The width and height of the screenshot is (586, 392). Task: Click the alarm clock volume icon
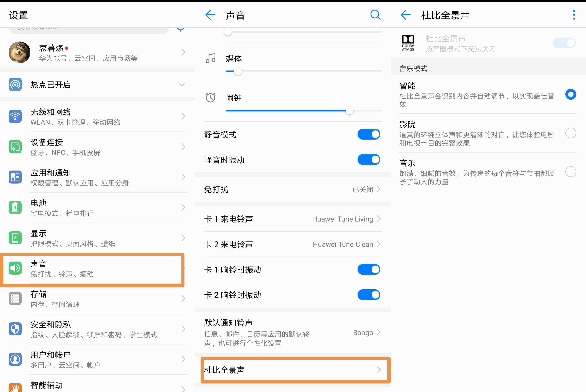[x=210, y=98]
